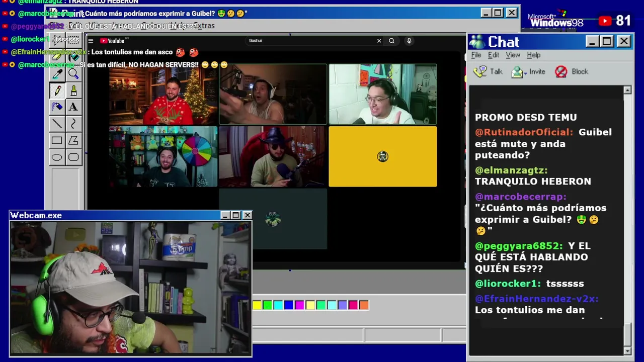Clear the YouTube search text with X
Image resolution: width=644 pixels, height=362 pixels.
[379, 41]
